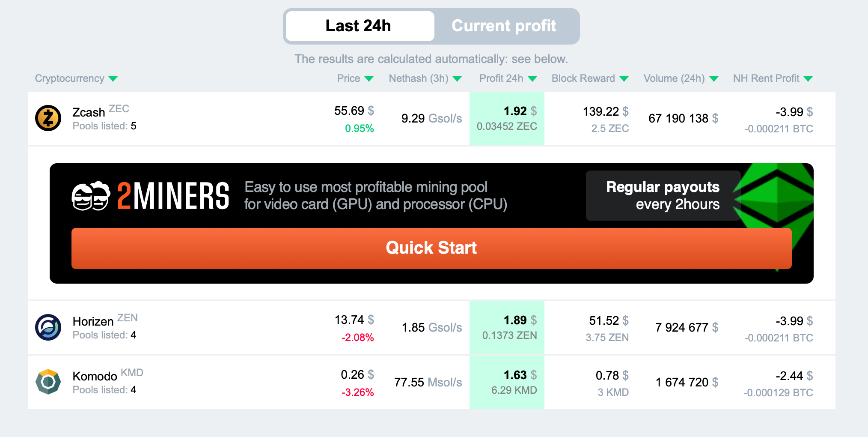Open the Komodo coin name link

click(95, 377)
